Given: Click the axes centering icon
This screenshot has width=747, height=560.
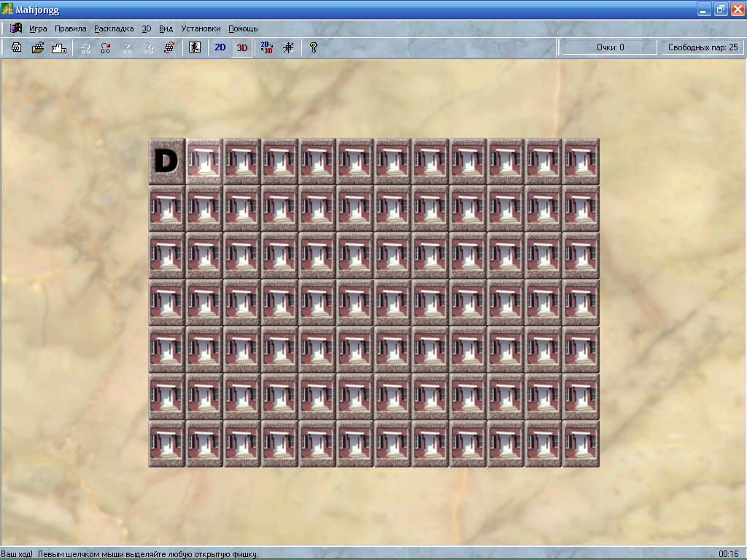Looking at the screenshot, I should [x=288, y=47].
